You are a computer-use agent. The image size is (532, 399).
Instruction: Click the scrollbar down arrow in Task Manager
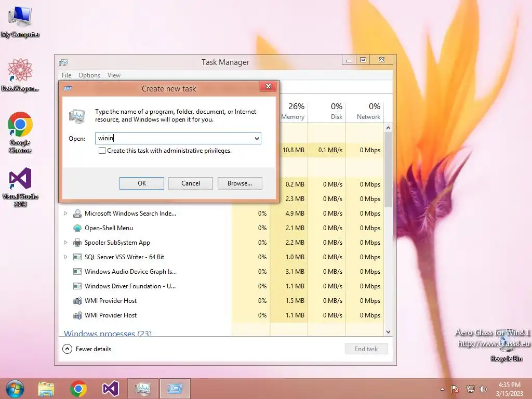389,332
